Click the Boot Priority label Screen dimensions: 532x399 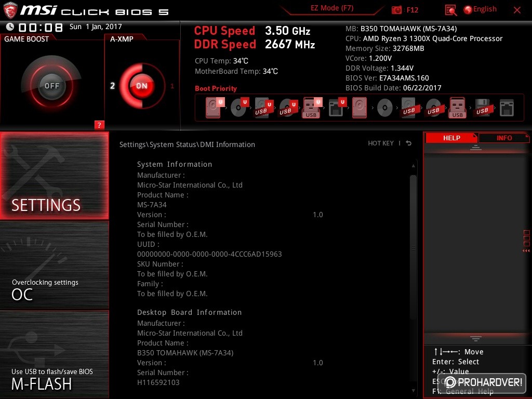216,88
